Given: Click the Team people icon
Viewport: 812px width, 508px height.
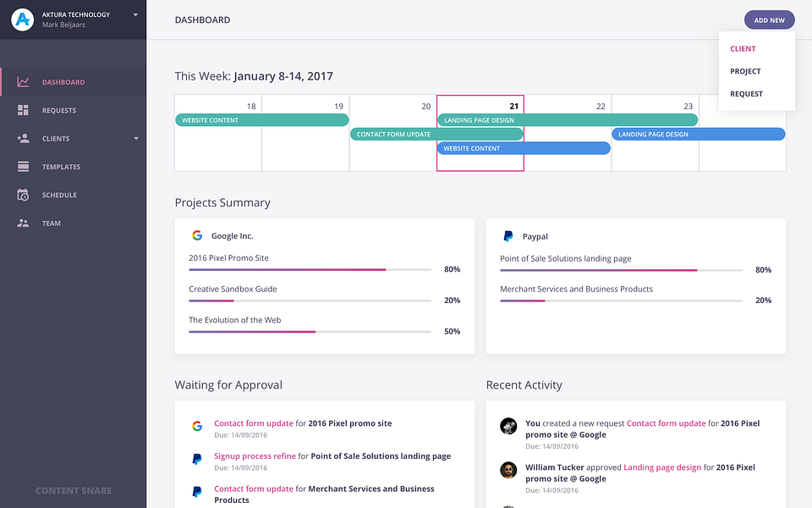Looking at the screenshot, I should coord(24,224).
